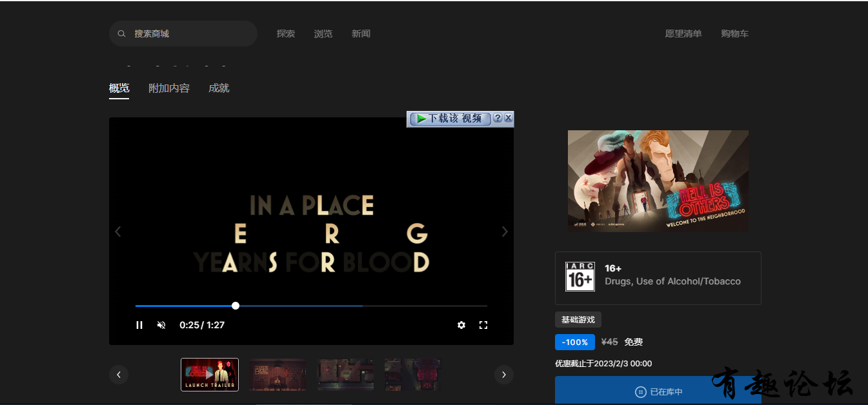Select the second screenshot thumbnail
The width and height of the screenshot is (868, 405).
click(278, 375)
